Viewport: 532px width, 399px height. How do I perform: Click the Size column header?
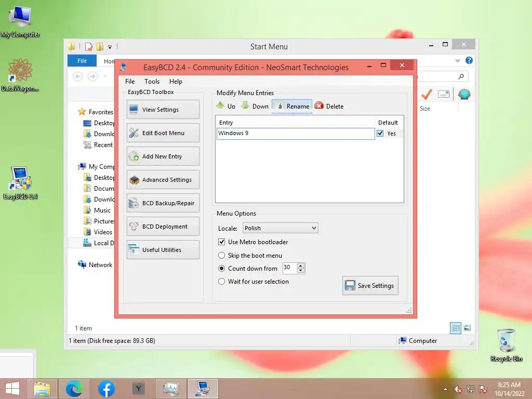[x=425, y=109]
